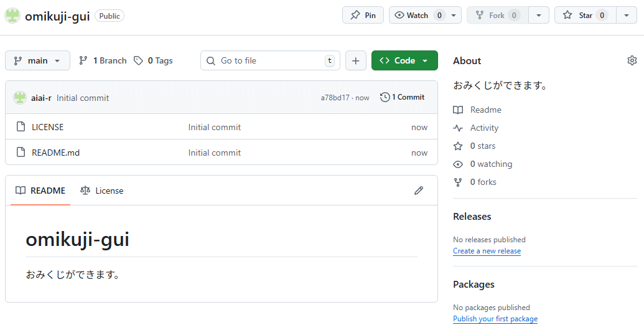This screenshot has height=335, width=644.
Task: Fork the repository
Action: (497, 15)
